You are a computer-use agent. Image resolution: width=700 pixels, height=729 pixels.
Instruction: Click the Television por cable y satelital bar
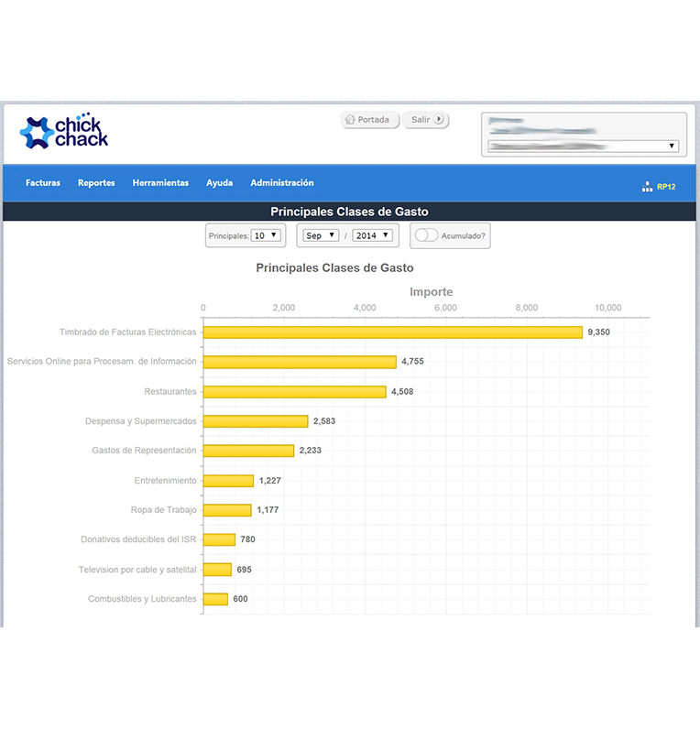tap(218, 570)
